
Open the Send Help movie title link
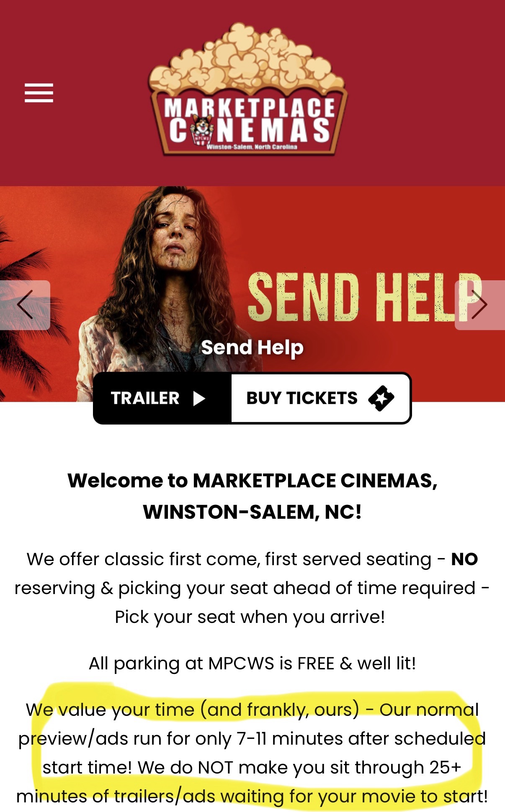click(252, 348)
